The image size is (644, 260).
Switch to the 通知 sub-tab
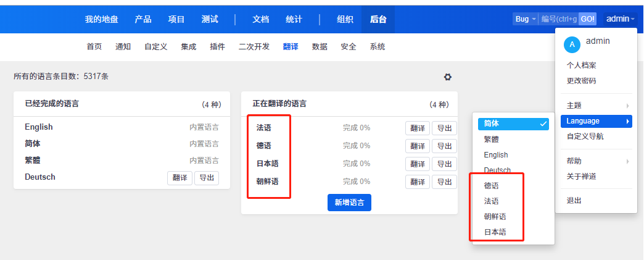tap(123, 47)
